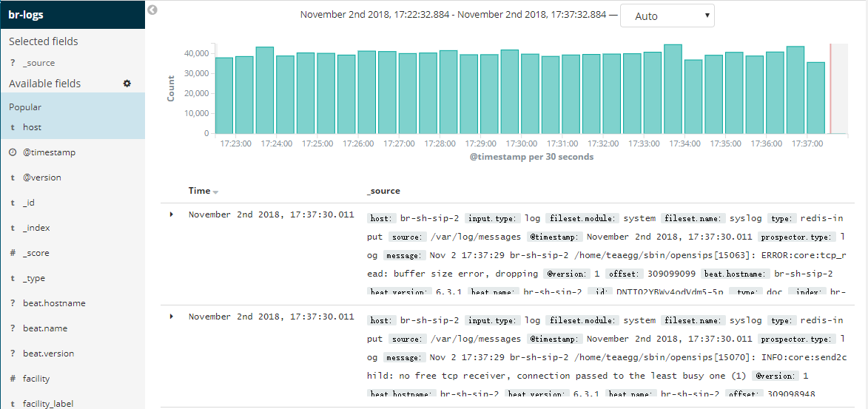The image size is (868, 409).
Task: Click the _source column header
Action: 383,190
